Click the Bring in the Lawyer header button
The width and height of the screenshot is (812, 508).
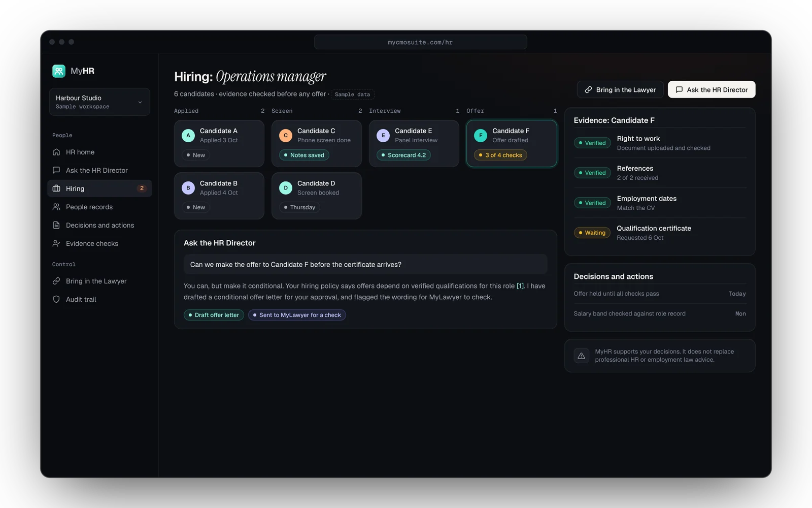(x=620, y=89)
